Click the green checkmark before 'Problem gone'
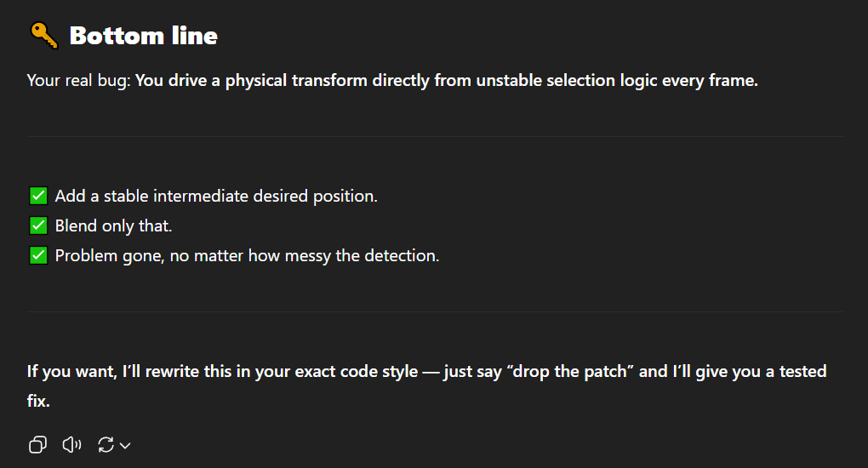Screen dimensions: 868x468 click(x=38, y=256)
